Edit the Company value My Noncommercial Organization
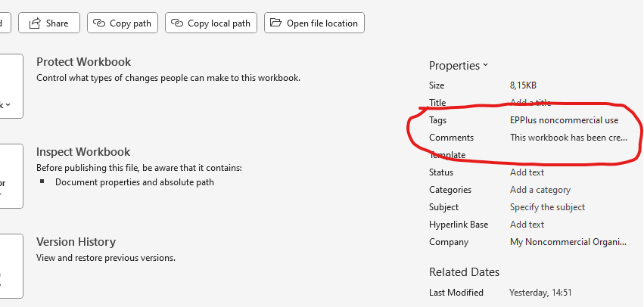 click(568, 242)
